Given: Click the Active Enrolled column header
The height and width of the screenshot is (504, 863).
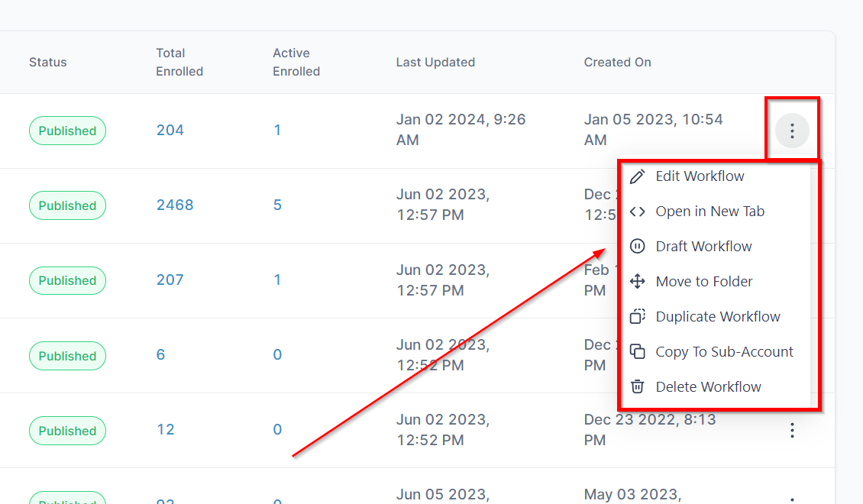Looking at the screenshot, I should [x=296, y=62].
